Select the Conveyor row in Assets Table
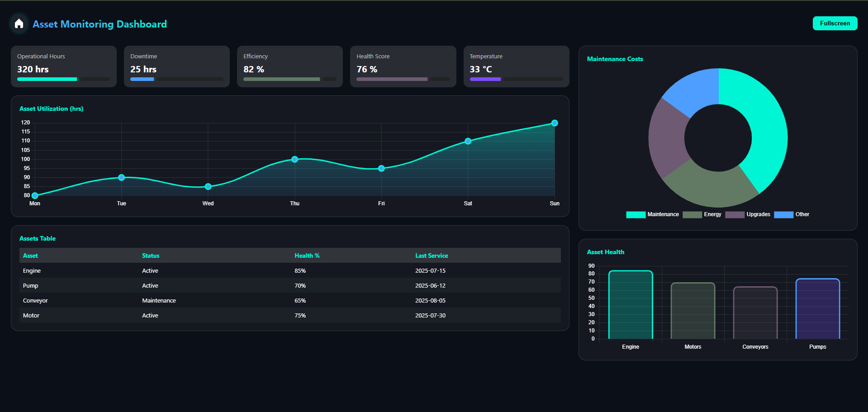Viewport: 868px width, 412px height. coord(289,300)
